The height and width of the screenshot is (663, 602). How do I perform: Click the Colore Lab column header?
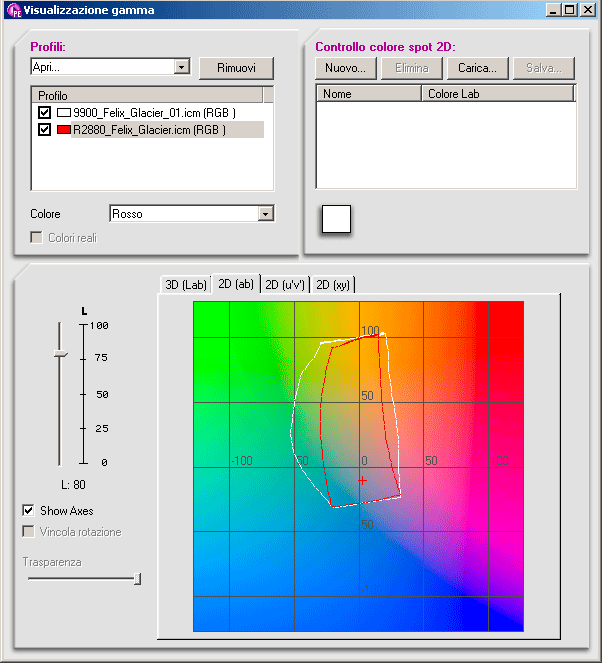(x=498, y=93)
